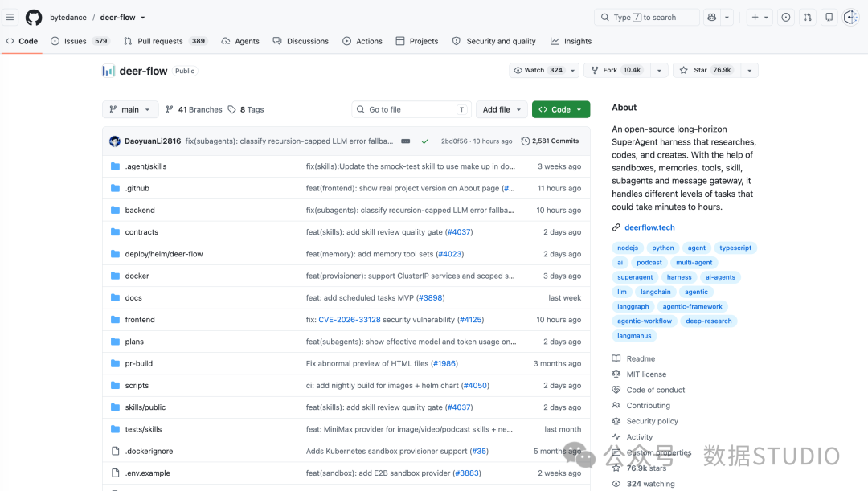Go to GitHub homepage via Octocat logo
This screenshot has height=491, width=868.
[x=34, y=18]
